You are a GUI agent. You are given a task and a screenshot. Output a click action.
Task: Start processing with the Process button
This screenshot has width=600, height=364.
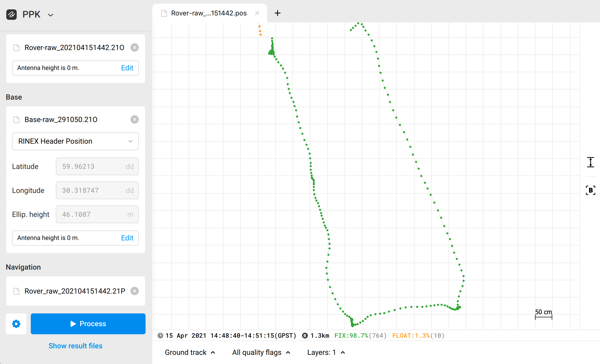coord(88,324)
